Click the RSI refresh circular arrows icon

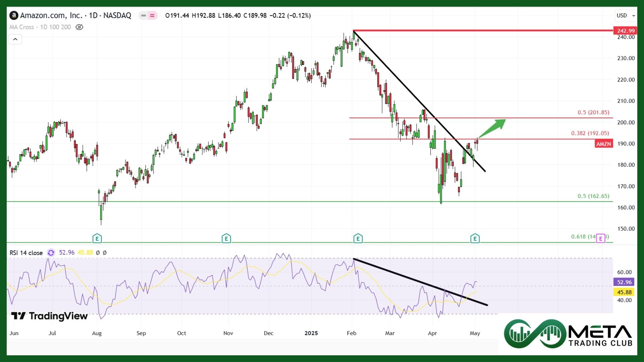point(51,253)
